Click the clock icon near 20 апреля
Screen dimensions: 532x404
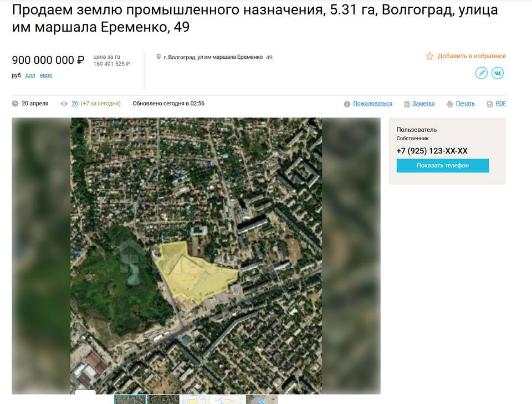tap(16, 104)
